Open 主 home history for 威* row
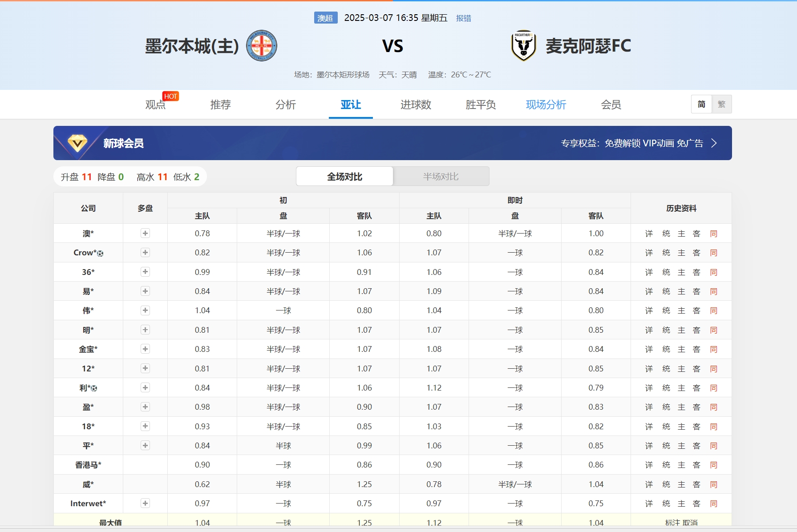 tap(681, 484)
